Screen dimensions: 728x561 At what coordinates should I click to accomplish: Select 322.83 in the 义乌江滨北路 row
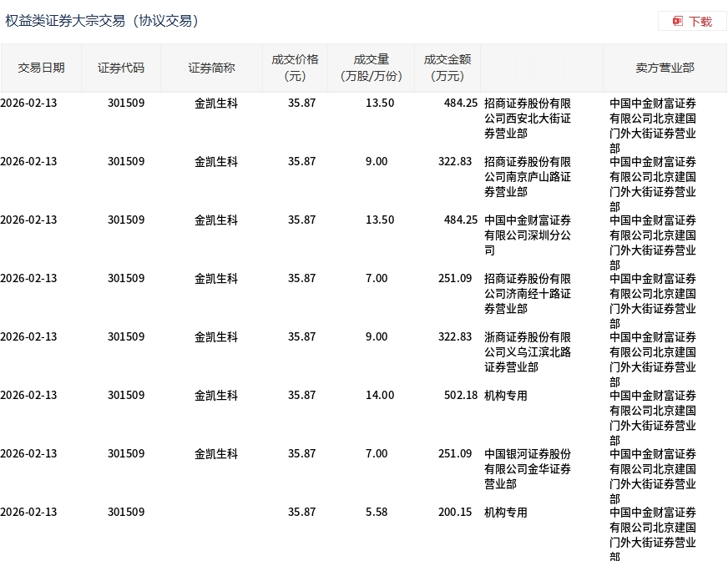pos(455,336)
